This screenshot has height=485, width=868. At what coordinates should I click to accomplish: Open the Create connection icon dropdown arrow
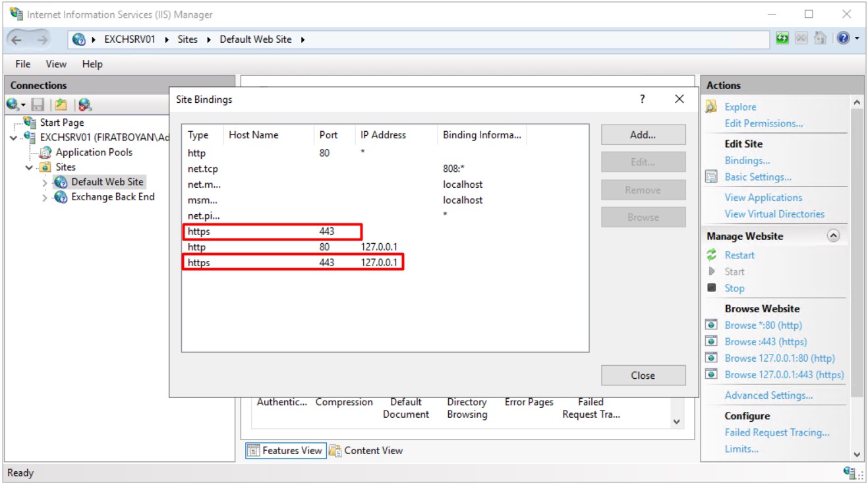tap(24, 105)
